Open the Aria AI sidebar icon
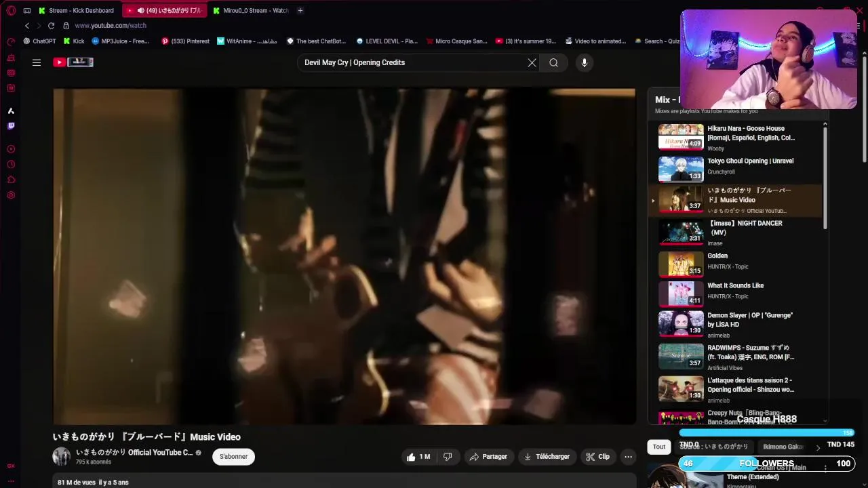The width and height of the screenshot is (868, 488). pyautogui.click(x=11, y=110)
